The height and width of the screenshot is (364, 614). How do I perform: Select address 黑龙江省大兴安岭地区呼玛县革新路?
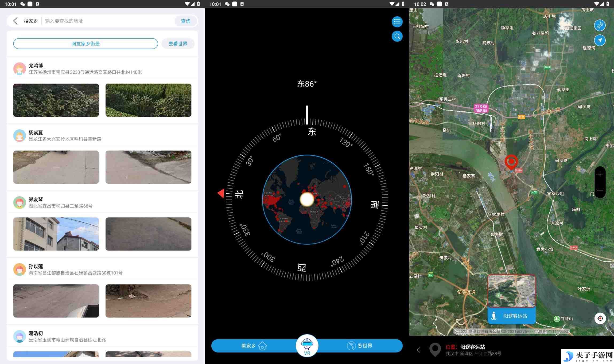[x=65, y=139]
